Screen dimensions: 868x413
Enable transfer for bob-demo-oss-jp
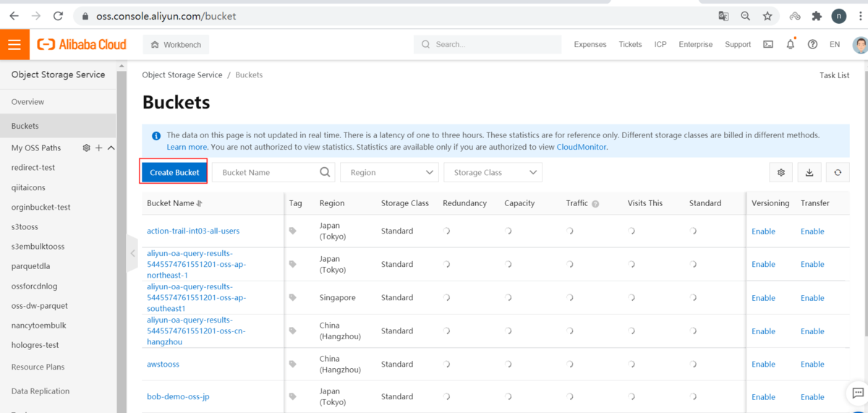[812, 397]
